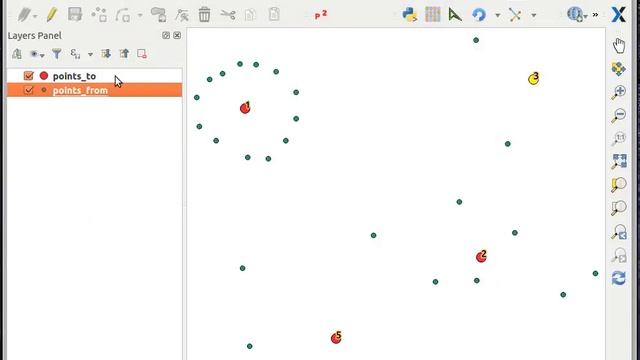Click the grid table plugin icon
The width and height of the screenshot is (640, 360).
coord(433,15)
